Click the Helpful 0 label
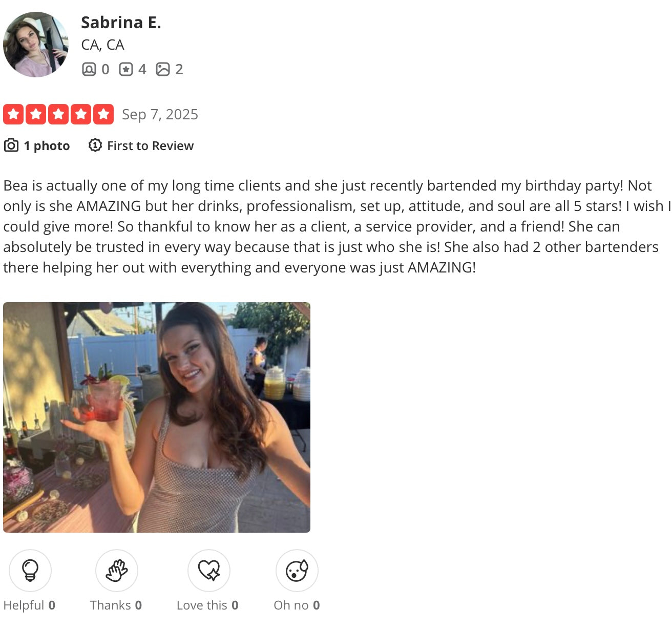672x630 pixels. [29, 605]
